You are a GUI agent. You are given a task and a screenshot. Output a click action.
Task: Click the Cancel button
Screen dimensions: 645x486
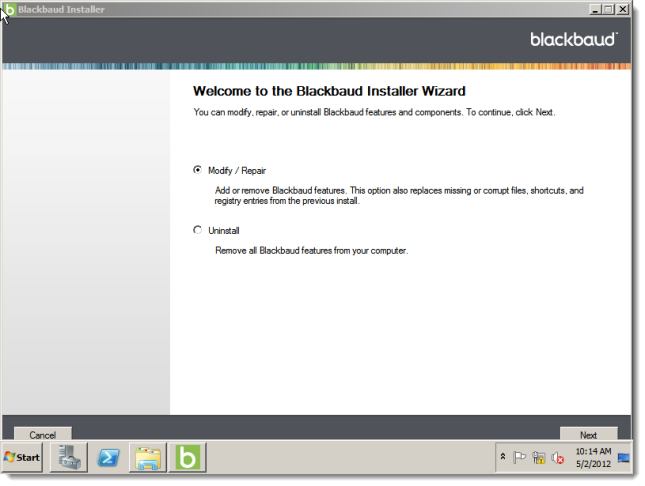coord(43,434)
